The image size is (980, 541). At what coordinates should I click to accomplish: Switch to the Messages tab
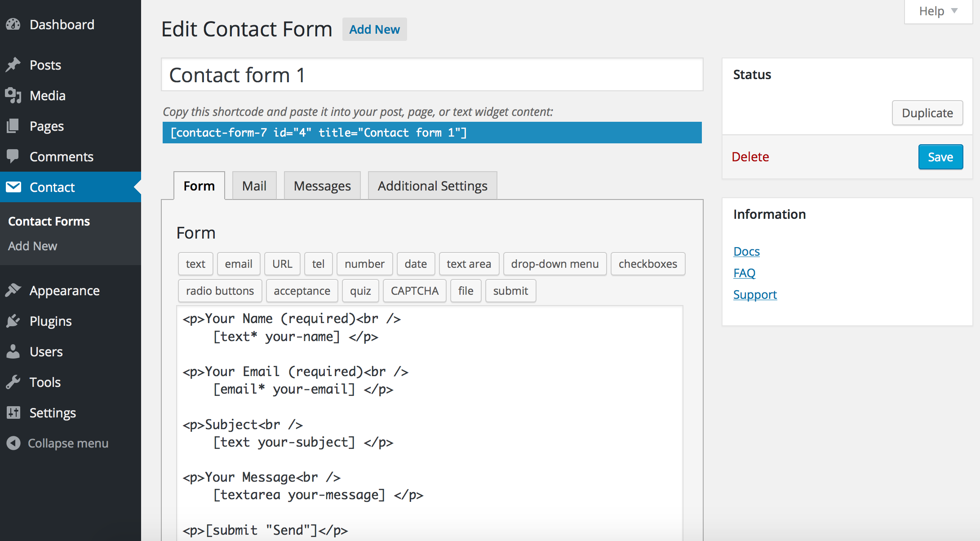(x=323, y=186)
